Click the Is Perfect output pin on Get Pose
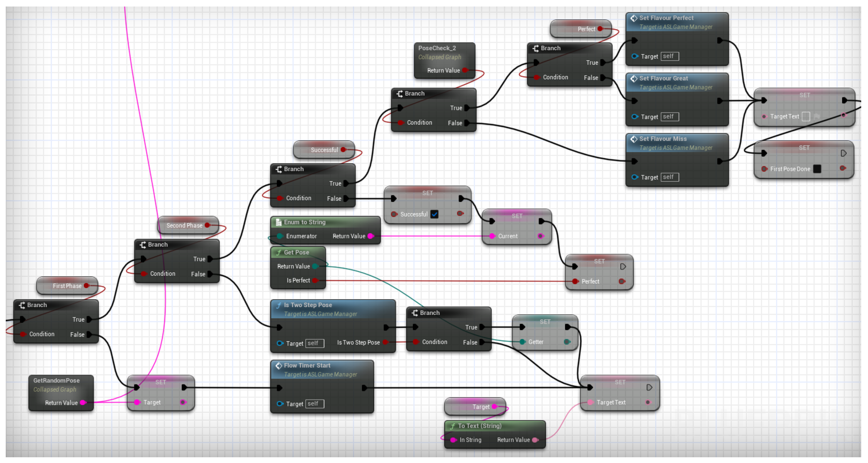868x463 pixels. click(315, 280)
